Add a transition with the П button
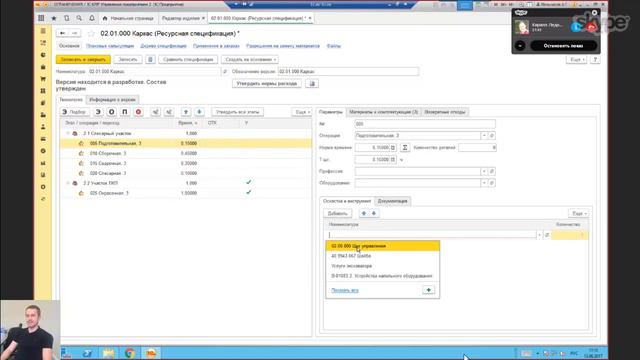Image resolution: width=640 pixels, height=360 pixels. coord(125,112)
